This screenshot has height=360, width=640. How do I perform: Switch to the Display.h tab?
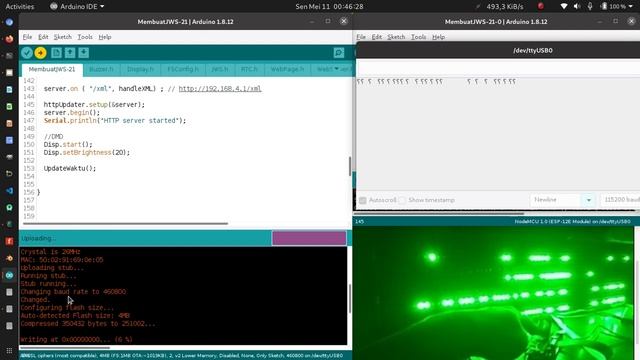click(140, 69)
